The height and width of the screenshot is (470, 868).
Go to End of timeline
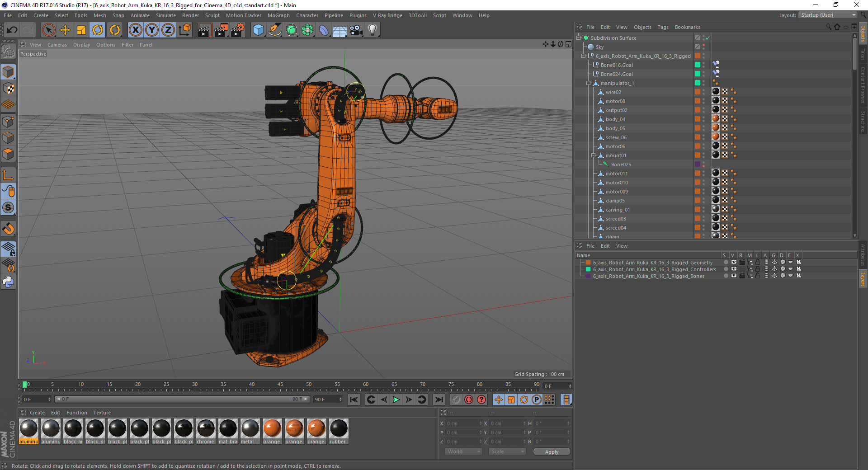(439, 399)
